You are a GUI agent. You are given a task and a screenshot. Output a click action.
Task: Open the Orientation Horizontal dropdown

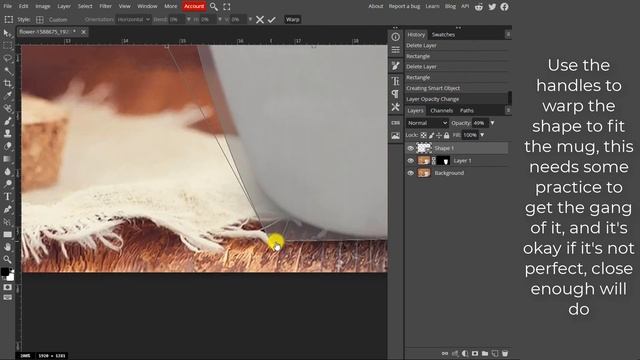[133, 19]
